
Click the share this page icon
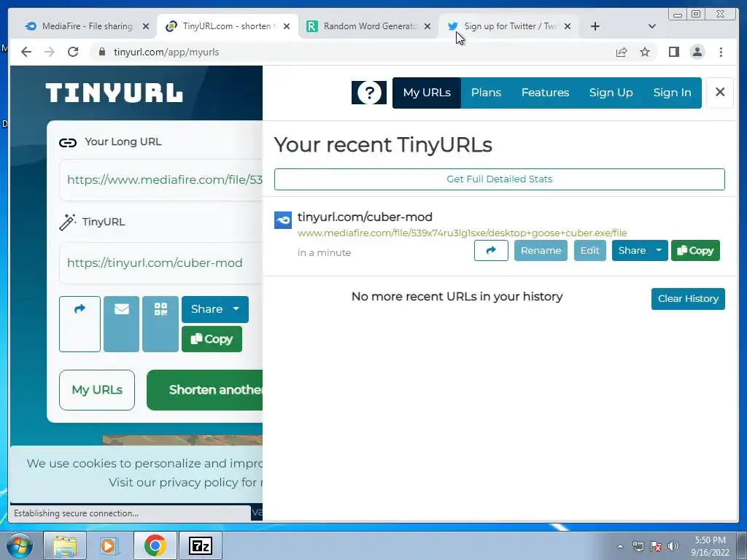(x=622, y=52)
